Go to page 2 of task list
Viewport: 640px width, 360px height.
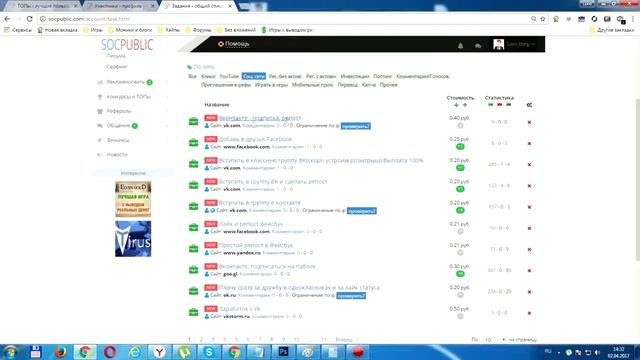[x=201, y=340]
